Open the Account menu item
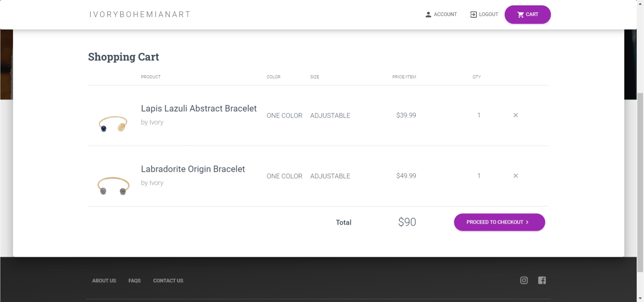Viewport: 644px width, 302px height. click(441, 14)
